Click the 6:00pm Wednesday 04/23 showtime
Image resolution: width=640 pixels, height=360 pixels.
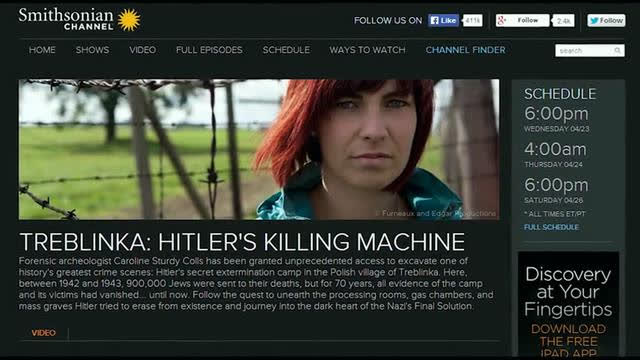[557, 118]
